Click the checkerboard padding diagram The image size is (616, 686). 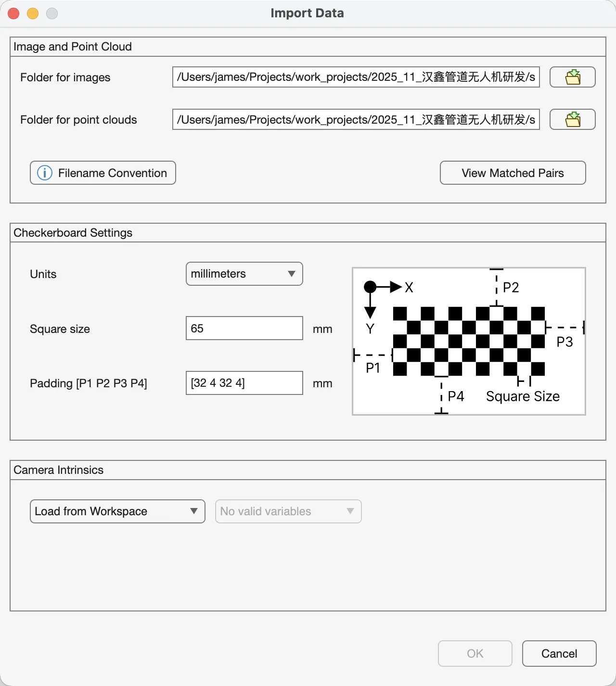pos(469,341)
